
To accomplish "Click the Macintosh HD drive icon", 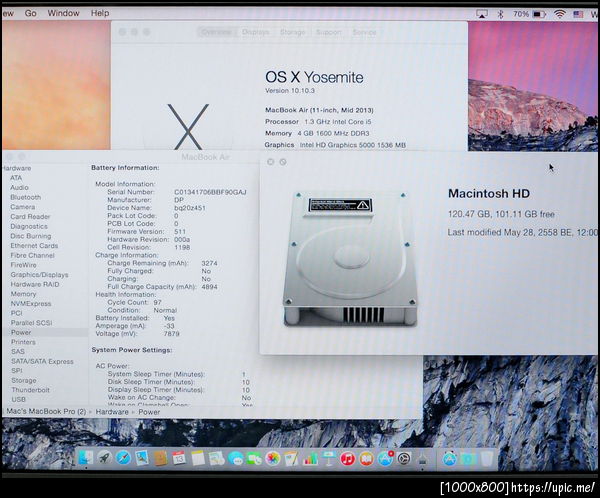I will (350, 260).
